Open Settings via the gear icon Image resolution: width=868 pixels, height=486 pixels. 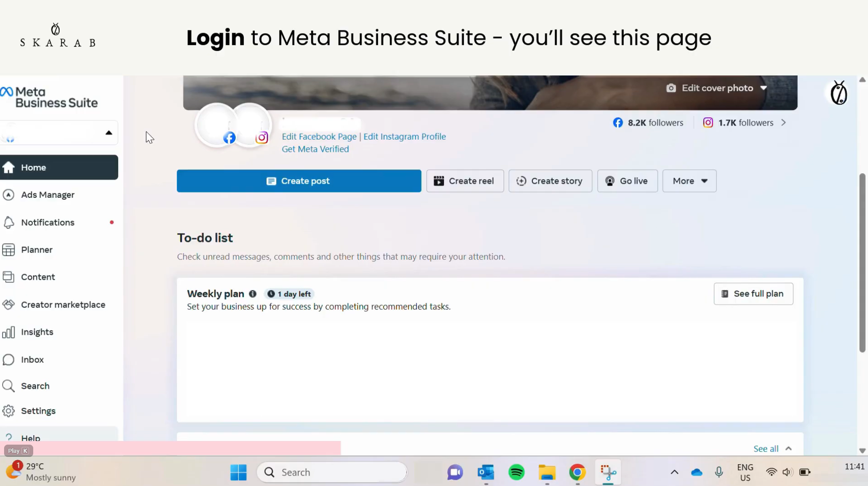(8, 411)
